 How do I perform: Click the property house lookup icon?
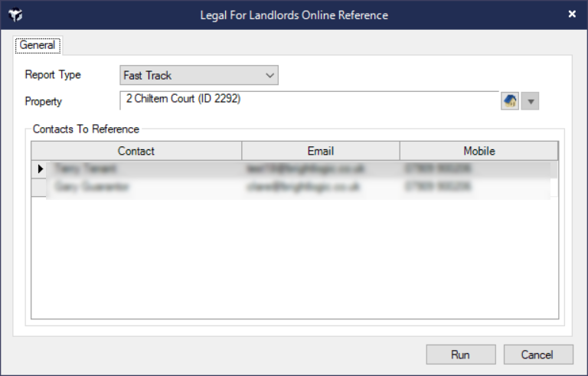click(510, 101)
